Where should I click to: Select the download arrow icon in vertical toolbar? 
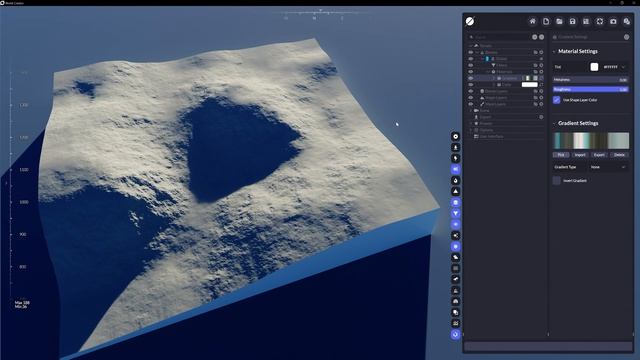coord(456,147)
